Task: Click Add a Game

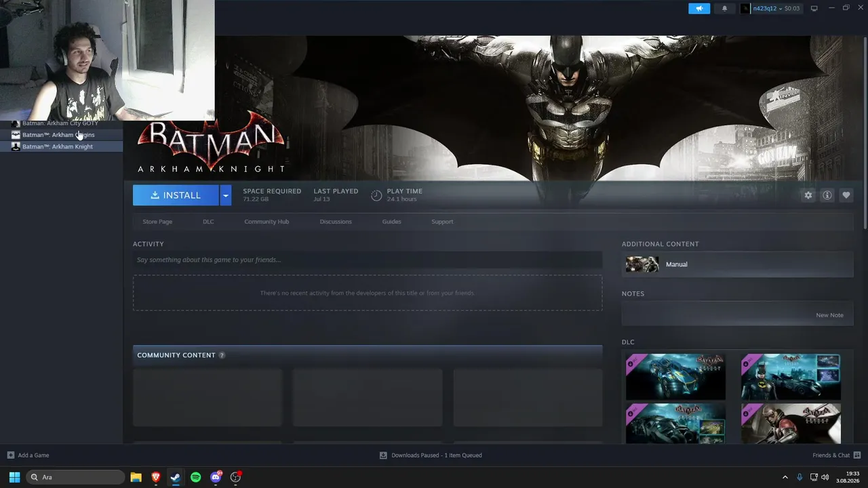Action: click(x=28, y=455)
